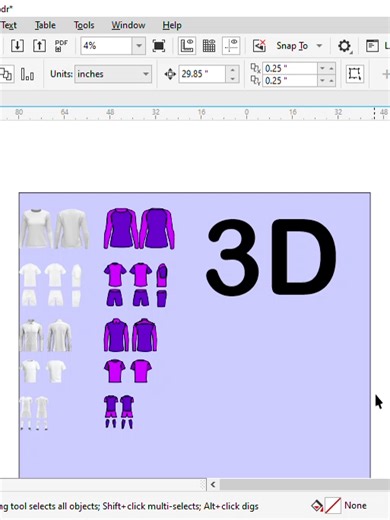Increase nudge distance with up arrow
Image resolution: width=390 pixels, height=520 pixels.
point(232,70)
